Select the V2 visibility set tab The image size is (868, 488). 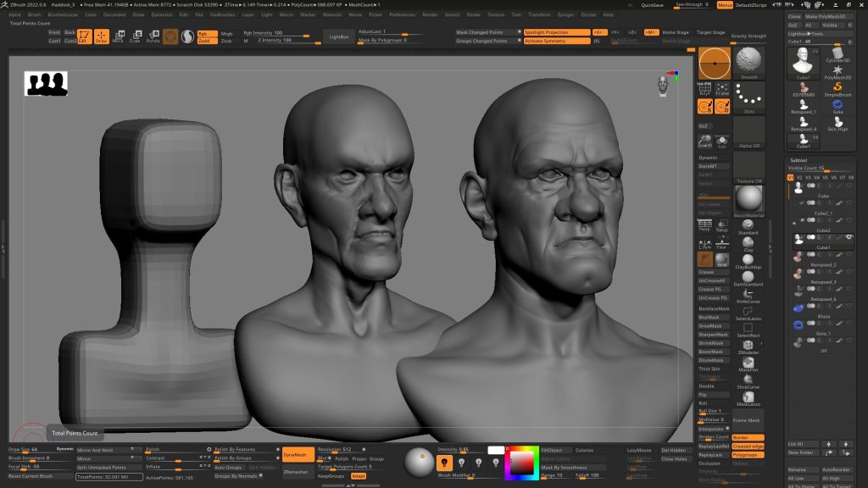[x=799, y=178]
